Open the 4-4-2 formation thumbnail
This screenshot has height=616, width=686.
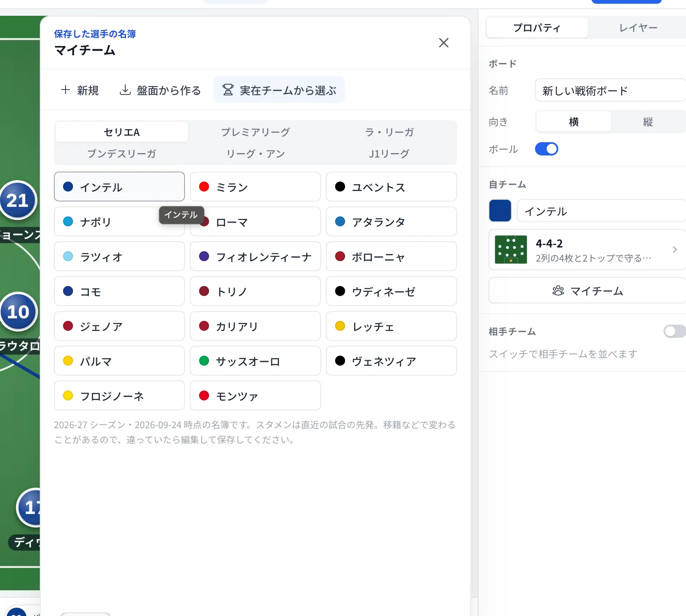pyautogui.click(x=511, y=250)
